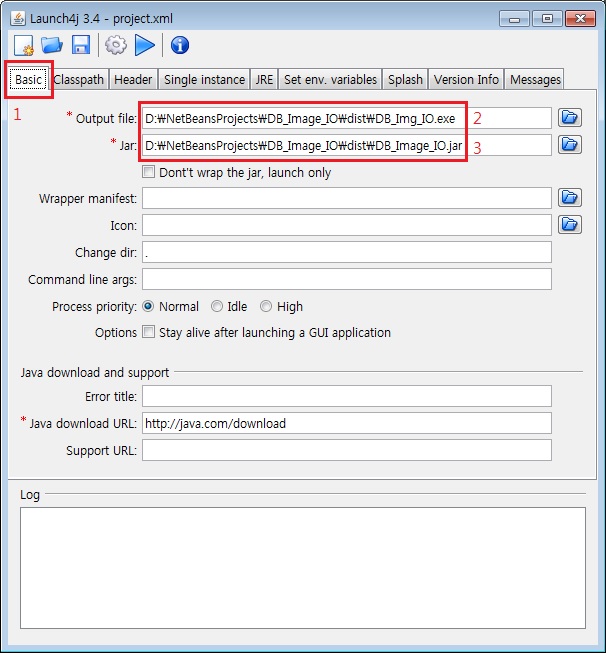606x653 pixels.
Task: Focus the Command line args field
Action: pos(346,279)
